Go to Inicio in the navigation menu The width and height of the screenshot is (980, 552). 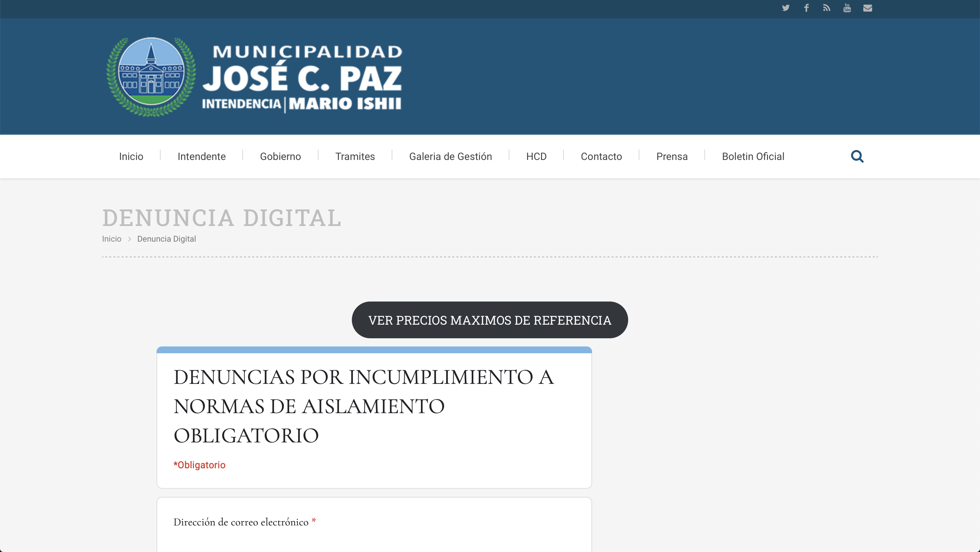(131, 156)
